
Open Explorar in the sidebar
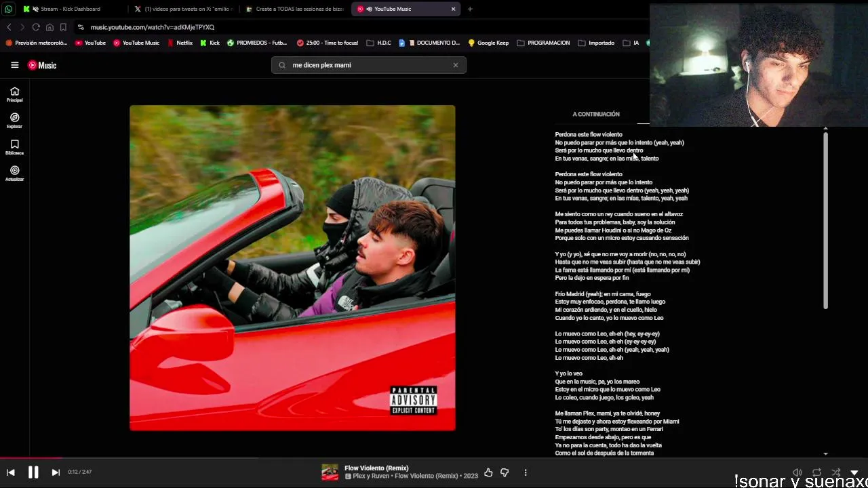pyautogui.click(x=14, y=121)
